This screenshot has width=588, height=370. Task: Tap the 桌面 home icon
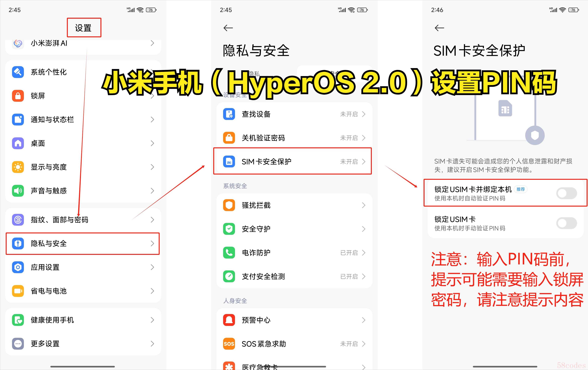(x=18, y=143)
